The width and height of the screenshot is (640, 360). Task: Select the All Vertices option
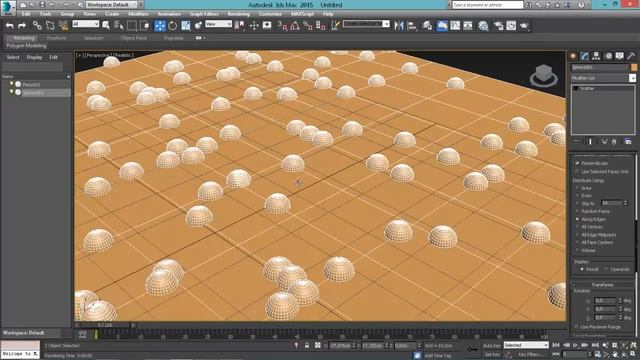[x=578, y=227]
